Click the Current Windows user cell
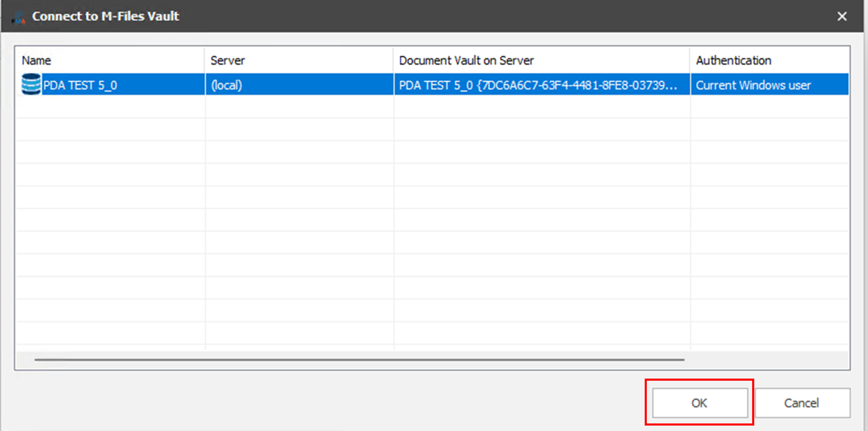 click(x=753, y=86)
